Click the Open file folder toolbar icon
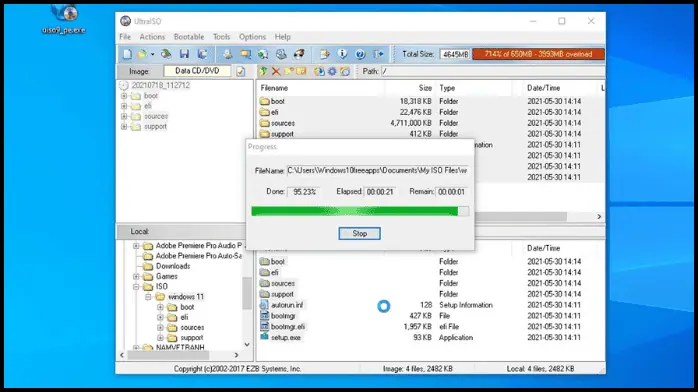Screen dimensions: 698x392 point(142,54)
